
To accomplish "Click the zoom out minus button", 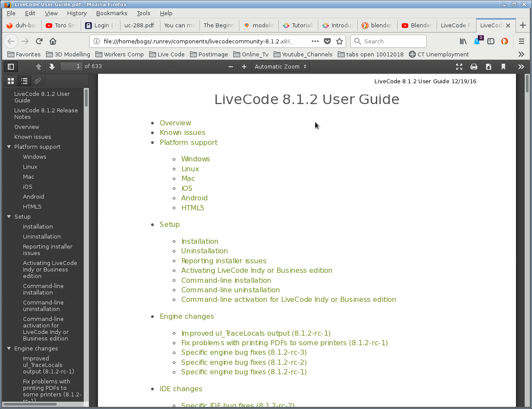I will pos(231,67).
